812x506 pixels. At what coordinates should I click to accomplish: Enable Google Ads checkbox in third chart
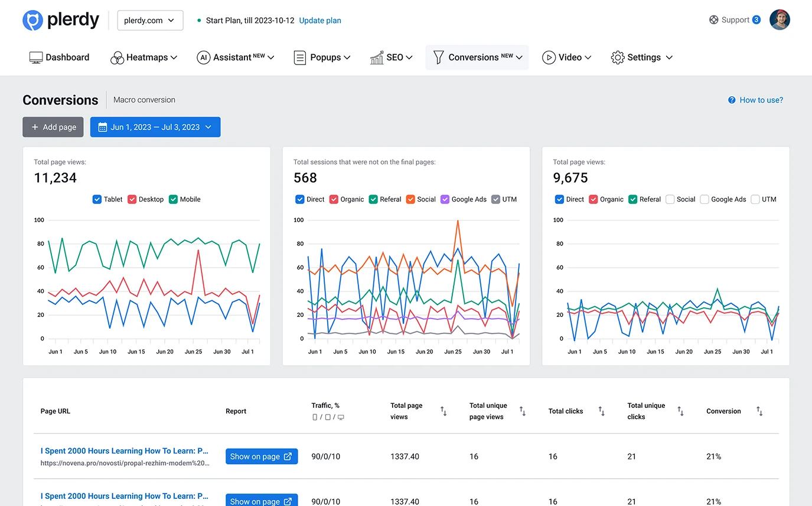[705, 199]
